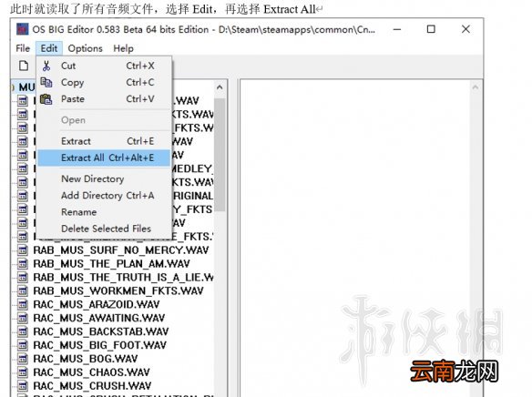Viewport: 532px width, 397px height.
Task: Close the open Edit menu
Action: tap(49, 48)
